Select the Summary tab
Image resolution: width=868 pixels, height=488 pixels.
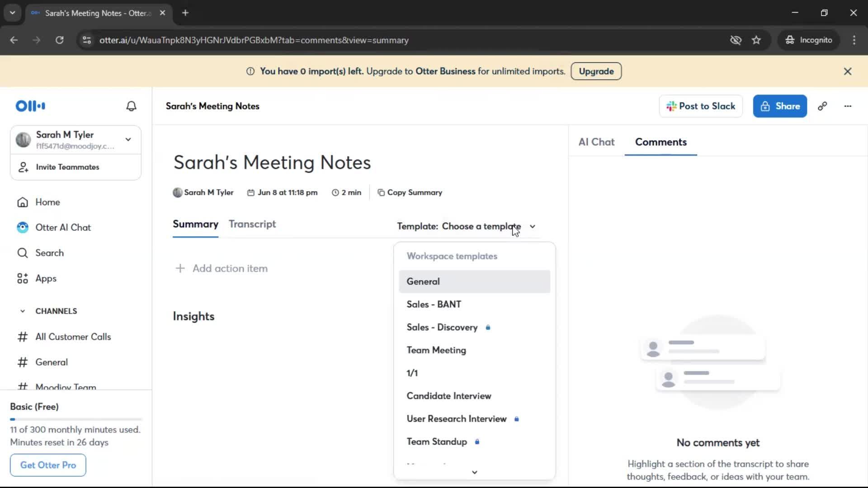click(195, 224)
